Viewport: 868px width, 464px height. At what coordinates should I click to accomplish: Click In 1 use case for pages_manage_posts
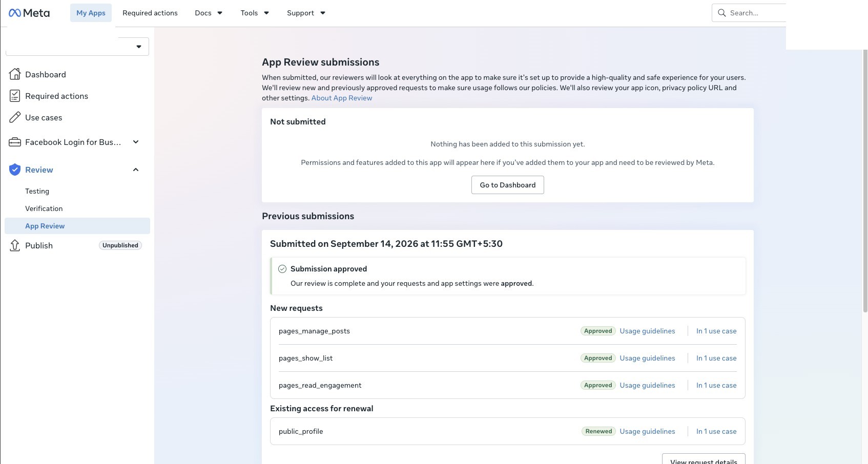716,331
